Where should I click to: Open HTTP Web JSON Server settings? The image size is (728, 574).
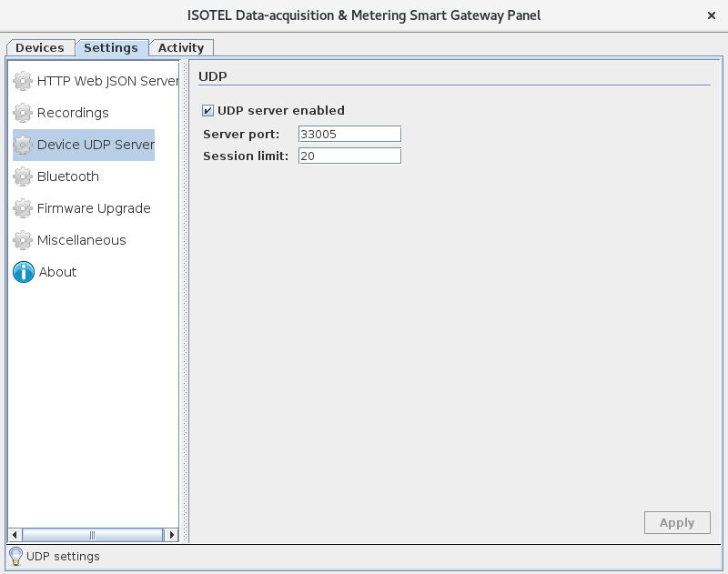tap(96, 81)
